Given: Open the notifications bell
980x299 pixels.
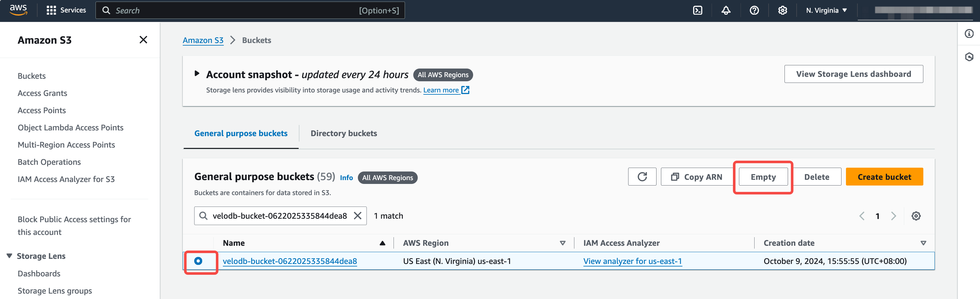Looking at the screenshot, I should coord(726,10).
